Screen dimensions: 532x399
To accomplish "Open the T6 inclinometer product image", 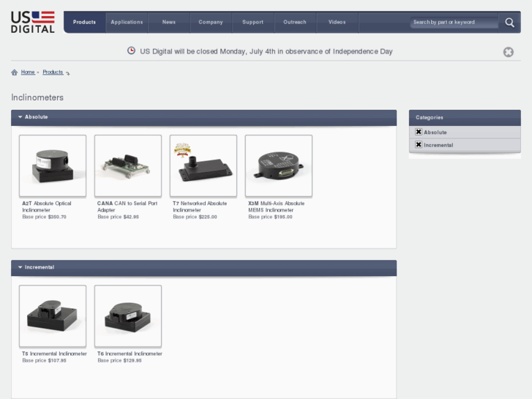I will coord(128,316).
